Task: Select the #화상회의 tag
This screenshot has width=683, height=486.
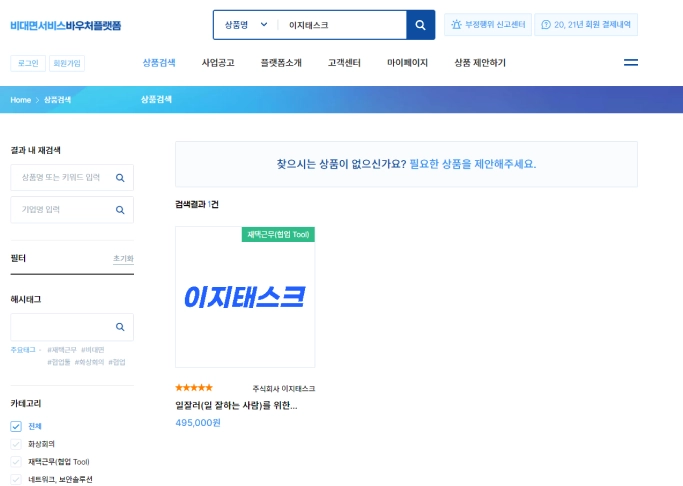Action: point(89,362)
